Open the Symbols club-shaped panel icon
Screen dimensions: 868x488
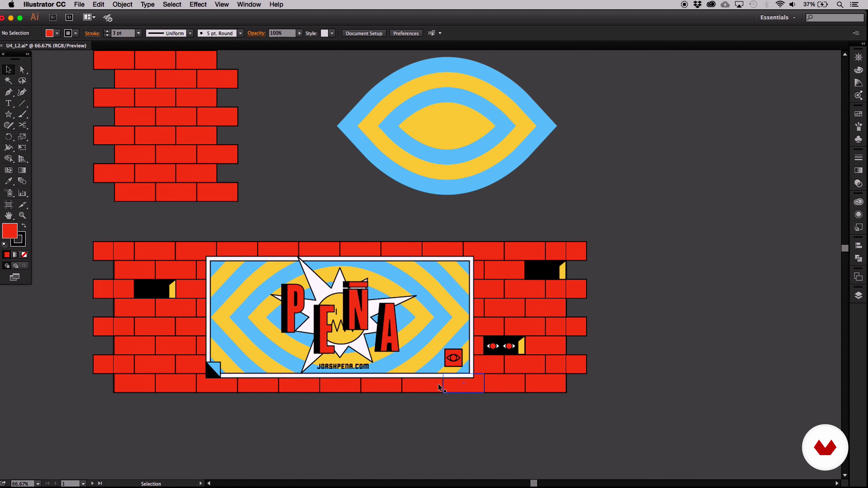858,139
